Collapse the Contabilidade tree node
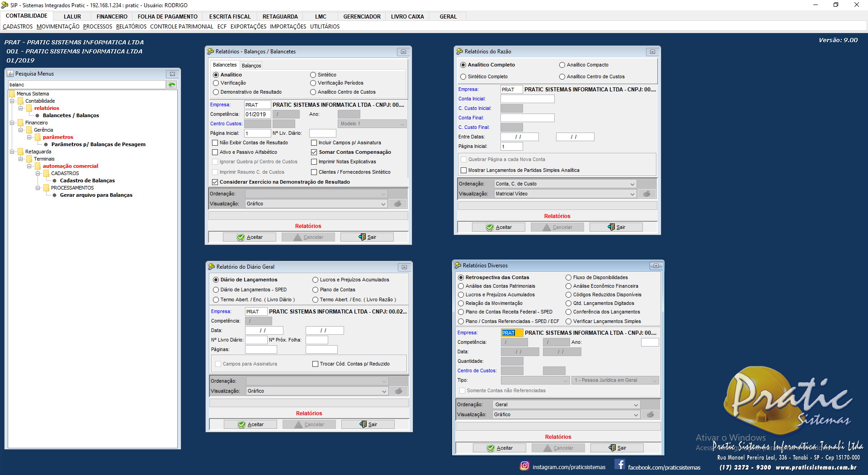 coord(12,101)
